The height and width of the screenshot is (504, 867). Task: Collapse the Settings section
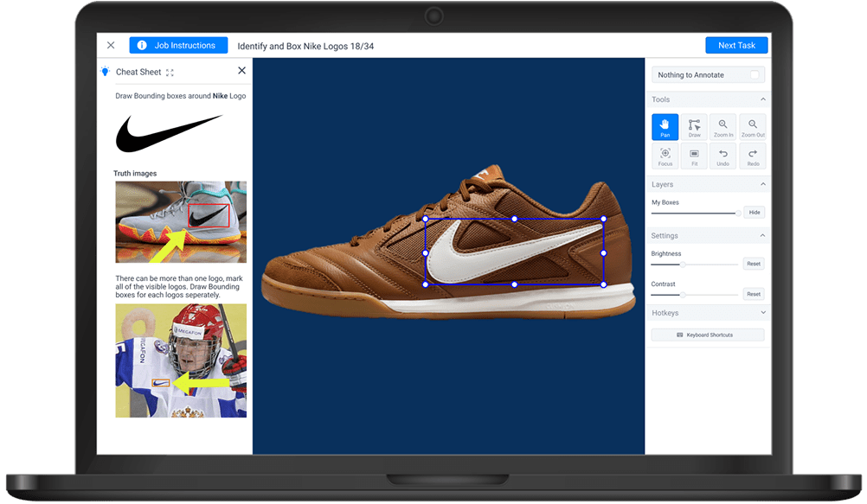pos(762,235)
